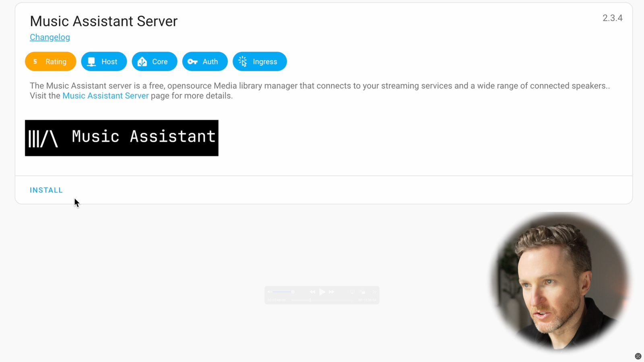Click the Music Assistant logo image
Image resolution: width=644 pixels, height=362 pixels.
coord(122,138)
